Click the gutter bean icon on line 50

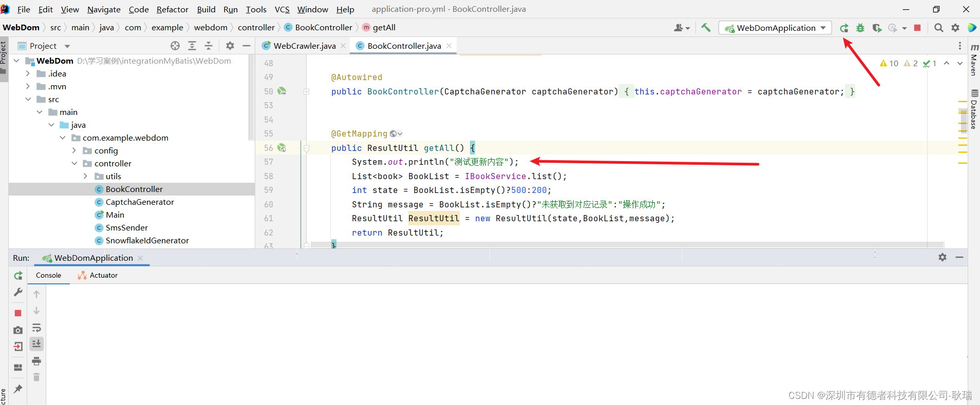pyautogui.click(x=281, y=91)
